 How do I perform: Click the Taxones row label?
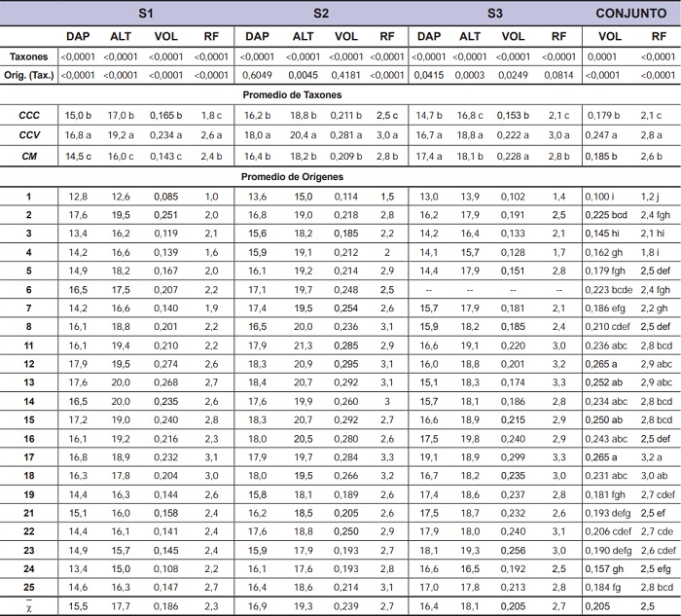[x=29, y=56]
